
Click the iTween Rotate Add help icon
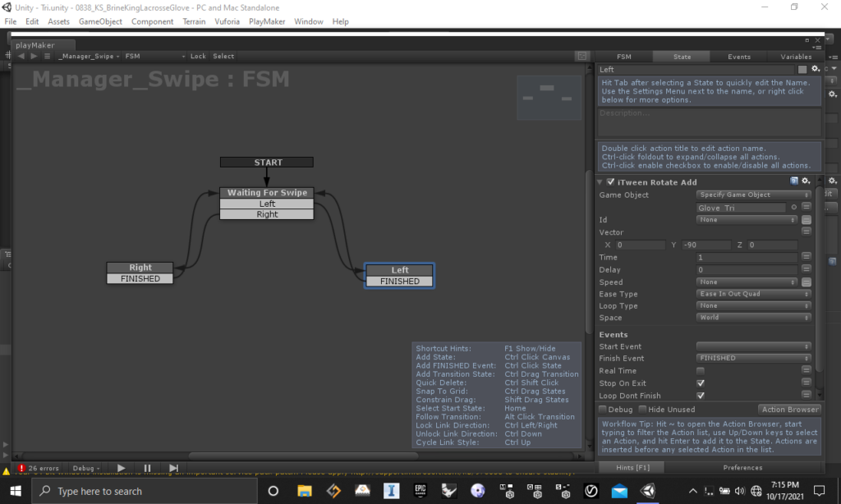[x=794, y=181]
